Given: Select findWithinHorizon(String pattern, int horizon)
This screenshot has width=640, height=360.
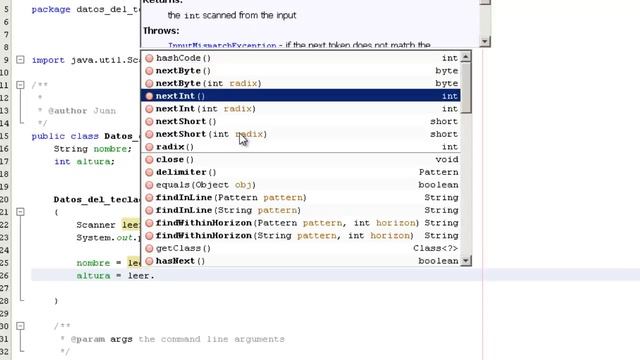Looking at the screenshot, I should 301,235.
